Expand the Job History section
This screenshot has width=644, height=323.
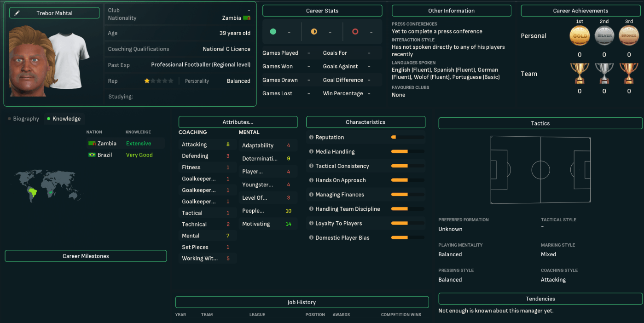click(302, 302)
